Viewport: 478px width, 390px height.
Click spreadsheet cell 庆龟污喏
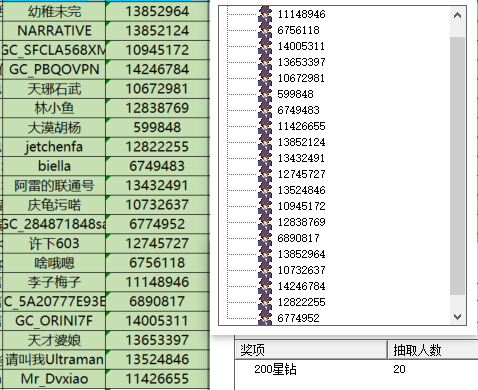coord(54,205)
